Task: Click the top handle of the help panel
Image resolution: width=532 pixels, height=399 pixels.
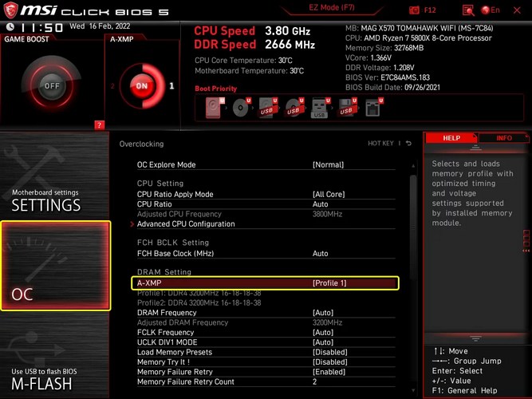Action: click(x=475, y=148)
